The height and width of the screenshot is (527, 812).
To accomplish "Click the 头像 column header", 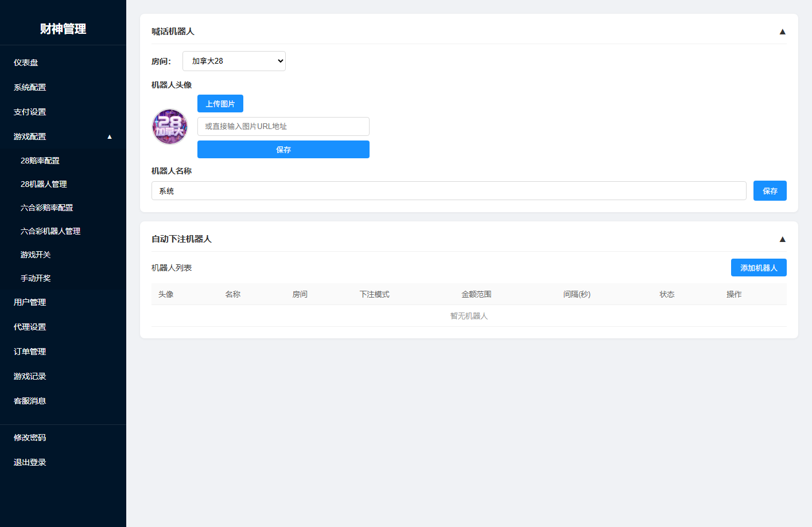I will (x=166, y=294).
